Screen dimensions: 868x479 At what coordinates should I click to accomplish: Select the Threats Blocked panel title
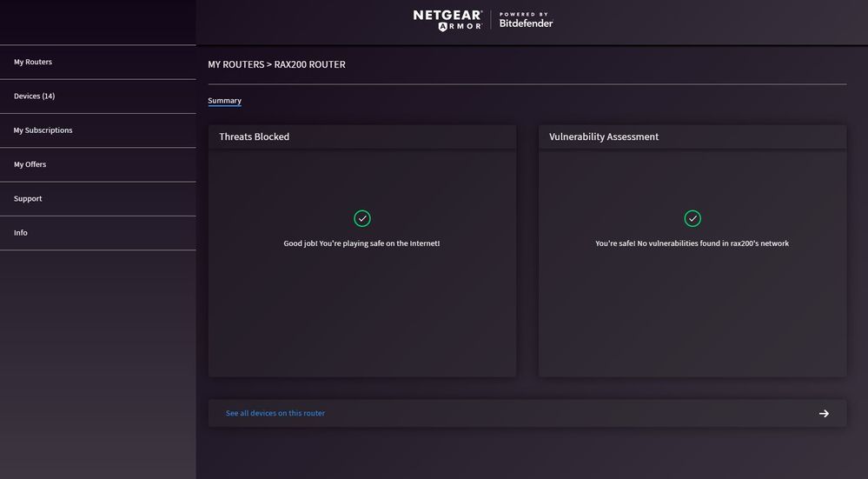(x=254, y=137)
